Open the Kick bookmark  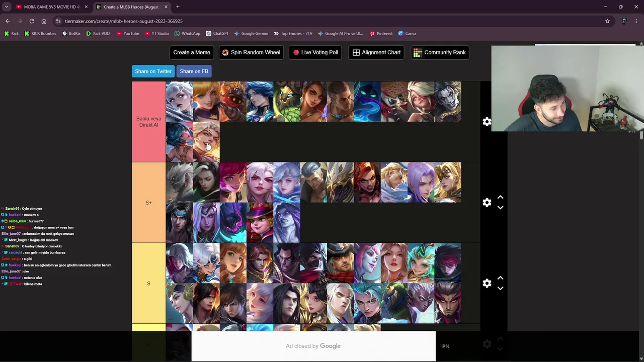12,34
